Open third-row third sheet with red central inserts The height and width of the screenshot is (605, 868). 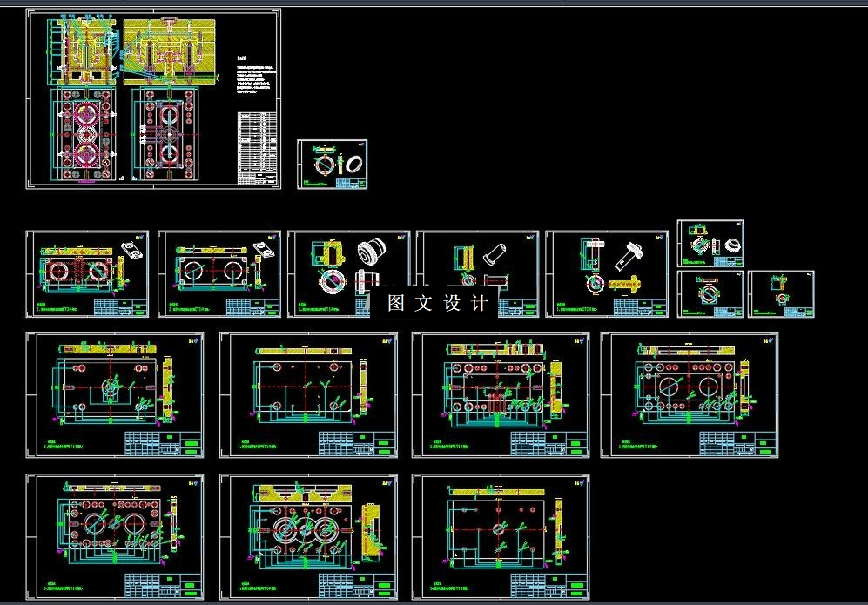click(x=501, y=395)
